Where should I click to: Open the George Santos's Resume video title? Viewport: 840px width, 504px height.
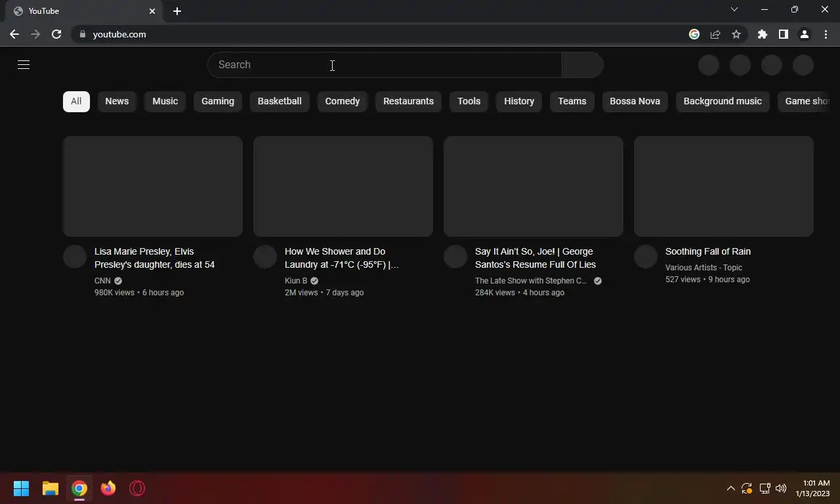coord(535,258)
